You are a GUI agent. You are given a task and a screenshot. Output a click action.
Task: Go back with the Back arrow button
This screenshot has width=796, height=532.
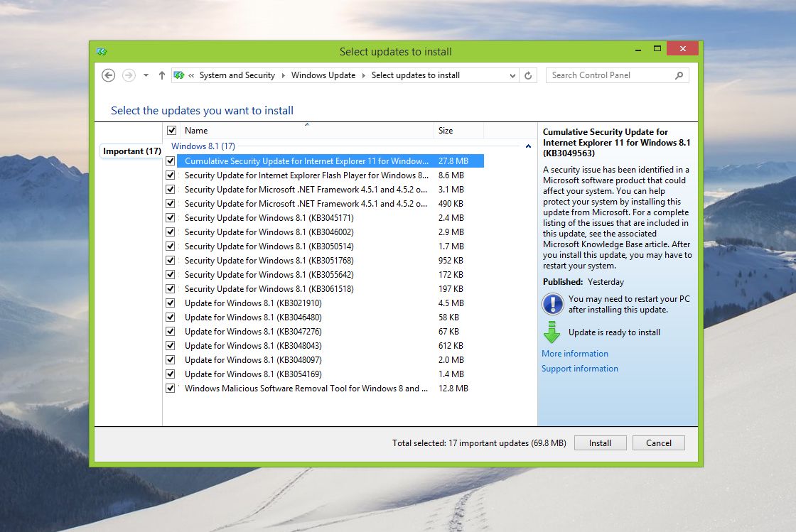[x=108, y=75]
